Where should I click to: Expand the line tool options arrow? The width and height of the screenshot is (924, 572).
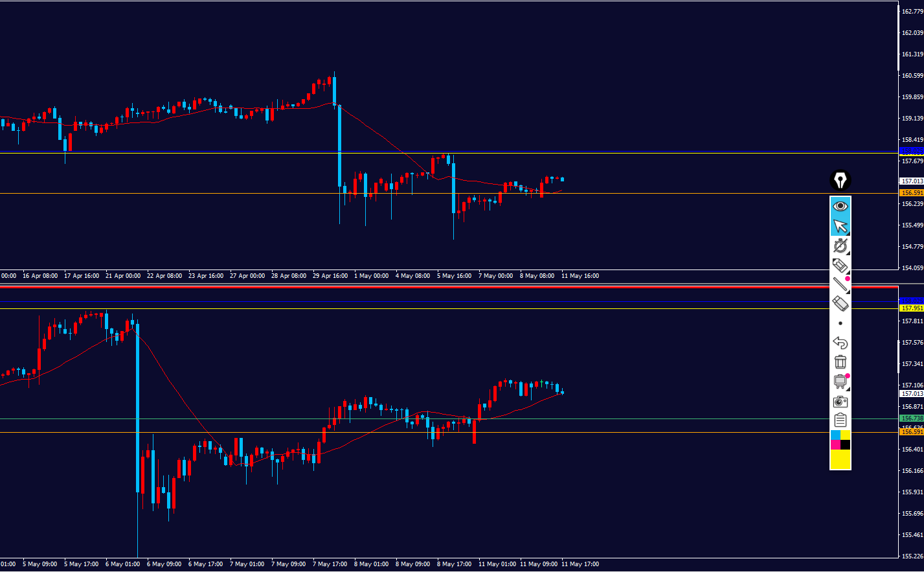848,291
